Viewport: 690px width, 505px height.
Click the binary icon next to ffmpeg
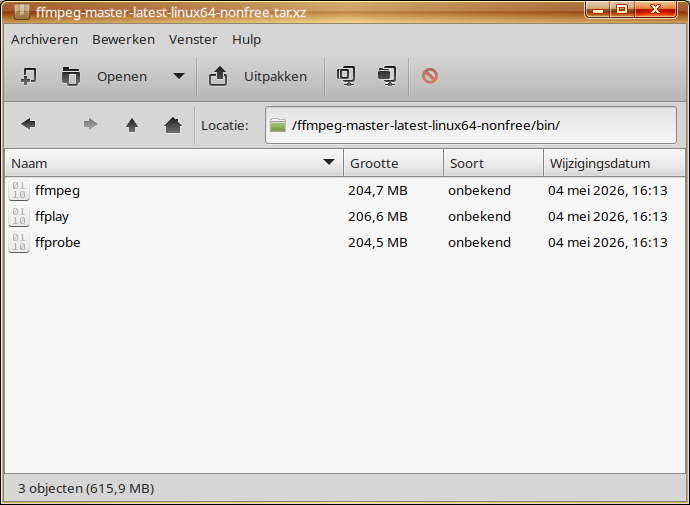point(19,190)
